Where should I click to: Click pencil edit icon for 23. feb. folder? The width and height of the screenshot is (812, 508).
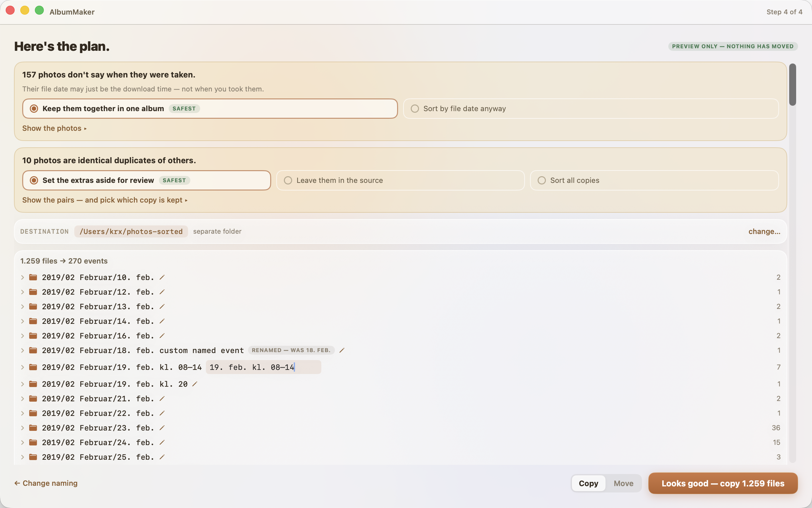pos(162,428)
